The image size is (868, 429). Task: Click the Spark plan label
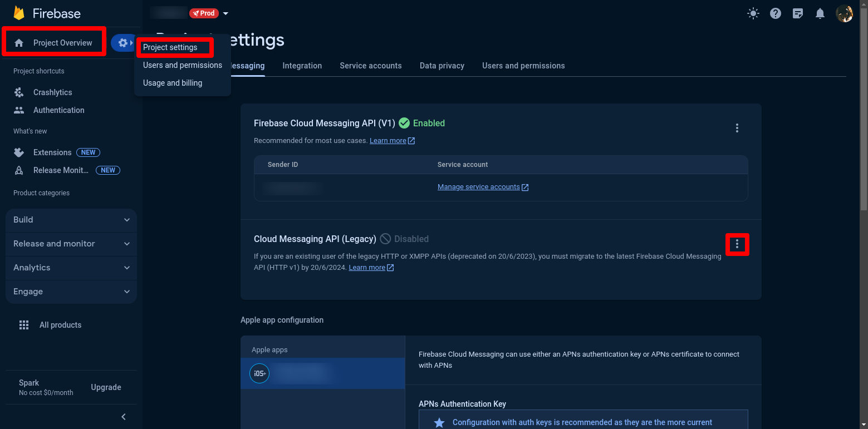click(x=29, y=383)
